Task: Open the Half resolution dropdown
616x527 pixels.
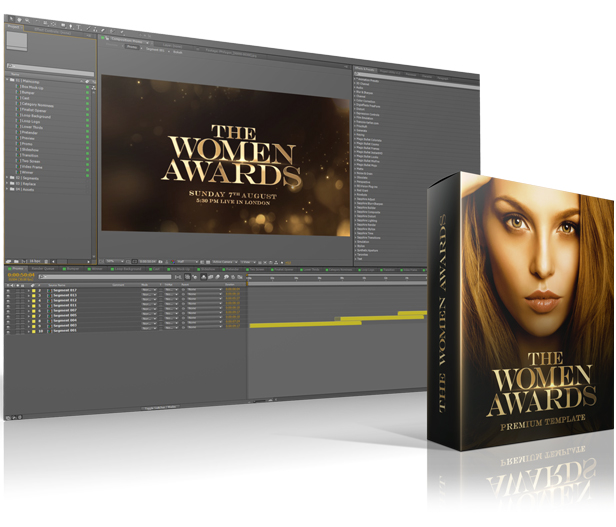Action: coord(187,261)
